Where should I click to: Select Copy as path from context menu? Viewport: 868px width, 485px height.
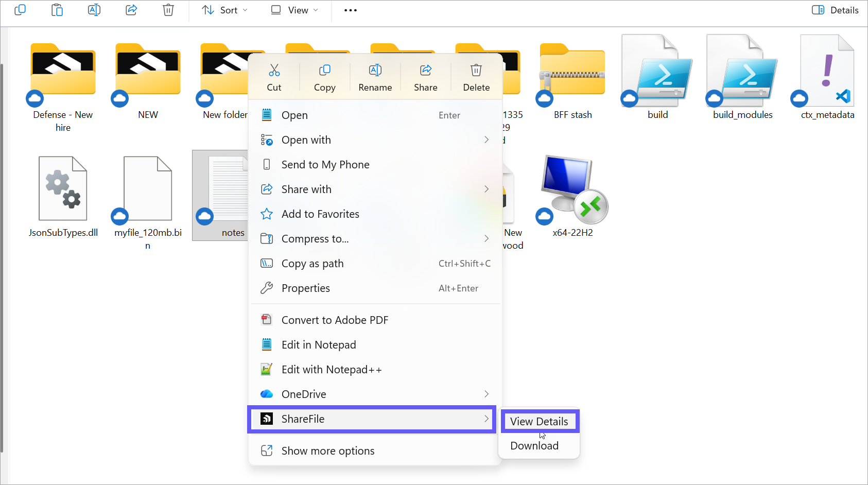coord(312,263)
